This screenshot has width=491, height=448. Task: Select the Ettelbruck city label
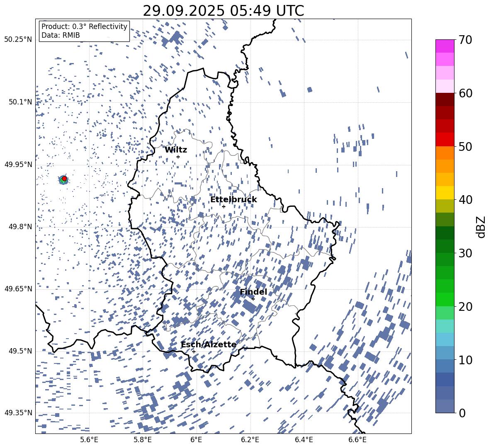233,200
